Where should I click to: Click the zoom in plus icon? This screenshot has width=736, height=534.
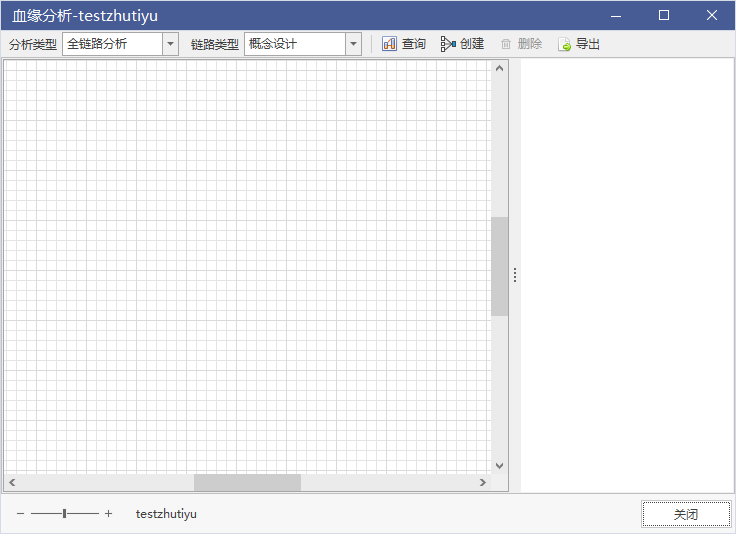108,514
